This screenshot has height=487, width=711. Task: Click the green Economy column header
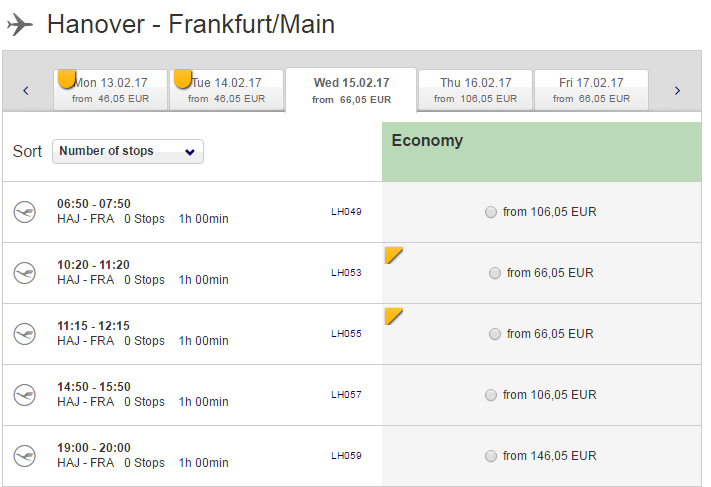click(x=541, y=151)
